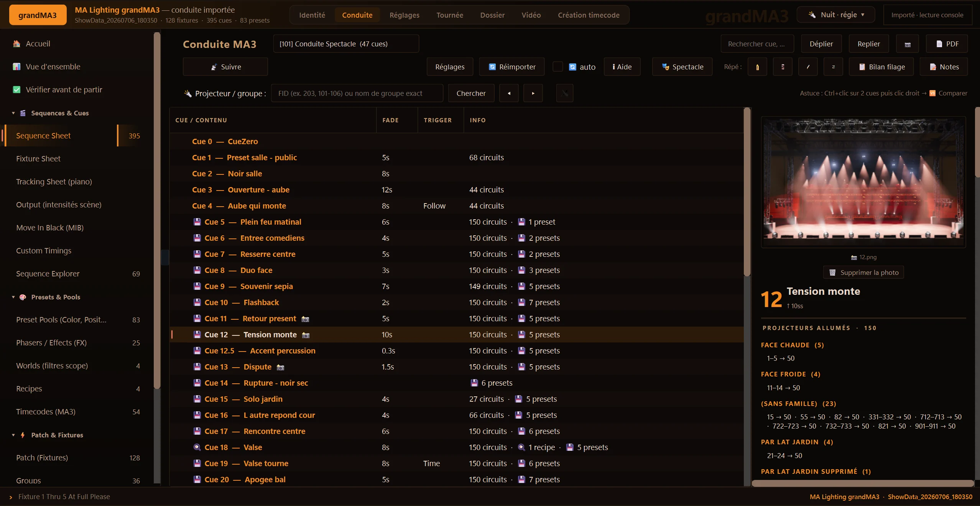Select the Conduite tab
Viewport: 980px width, 506px height.
coord(357,15)
